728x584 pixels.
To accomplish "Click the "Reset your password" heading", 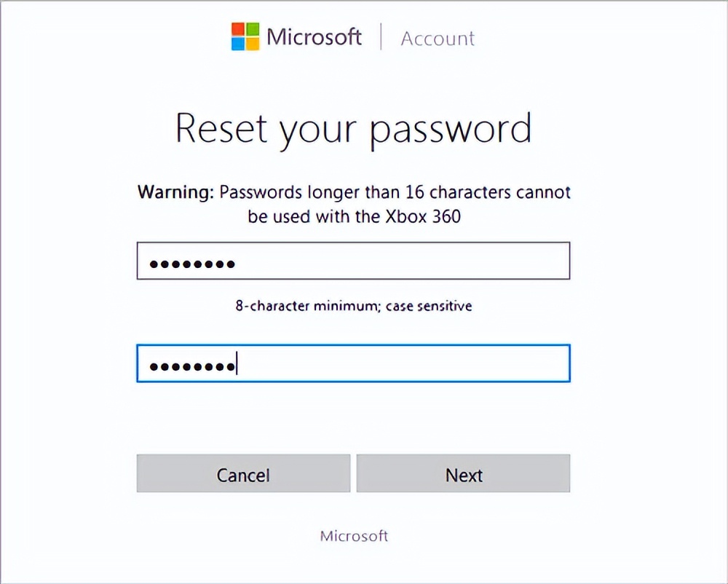I will click(353, 128).
